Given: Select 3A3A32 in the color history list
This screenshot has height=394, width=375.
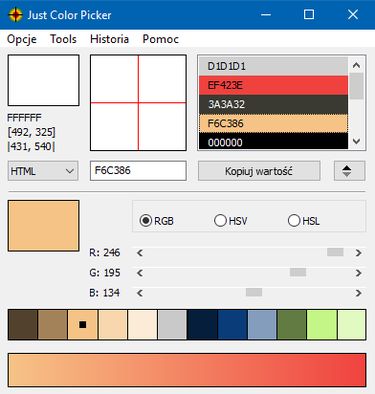Looking at the screenshot, I should [273, 105].
